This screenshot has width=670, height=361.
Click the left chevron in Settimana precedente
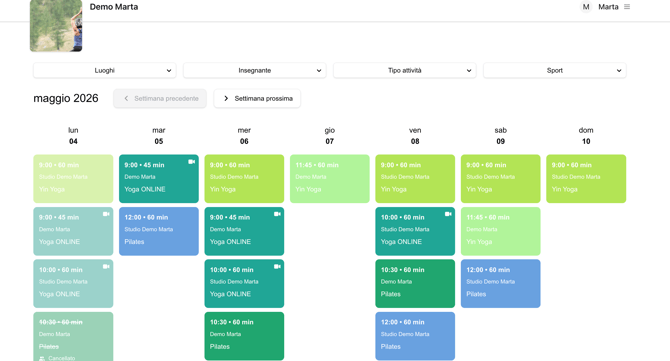(x=126, y=98)
